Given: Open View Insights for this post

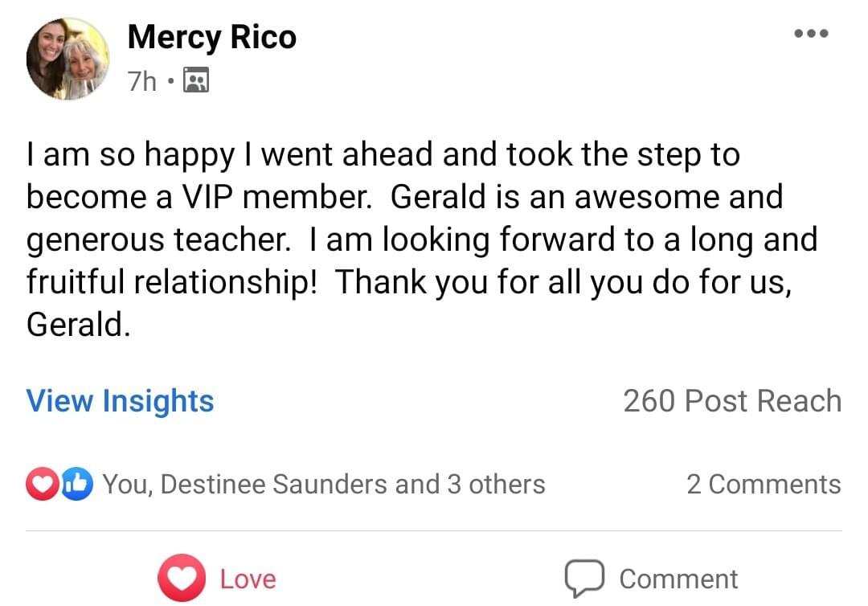Looking at the screenshot, I should pyautogui.click(x=121, y=400).
